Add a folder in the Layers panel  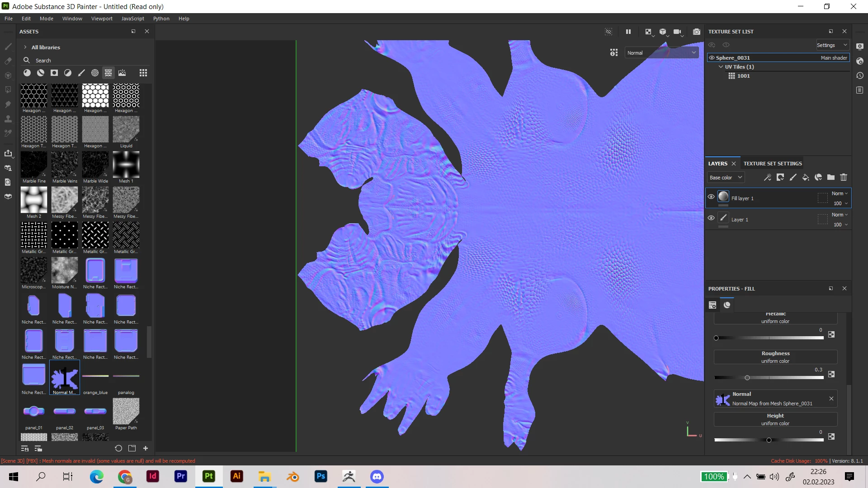[831, 178]
